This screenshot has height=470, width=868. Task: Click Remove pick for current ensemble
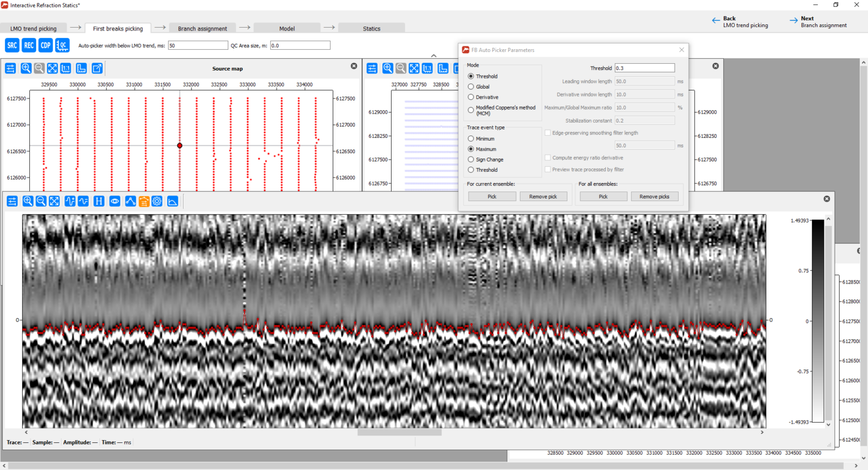pyautogui.click(x=544, y=196)
